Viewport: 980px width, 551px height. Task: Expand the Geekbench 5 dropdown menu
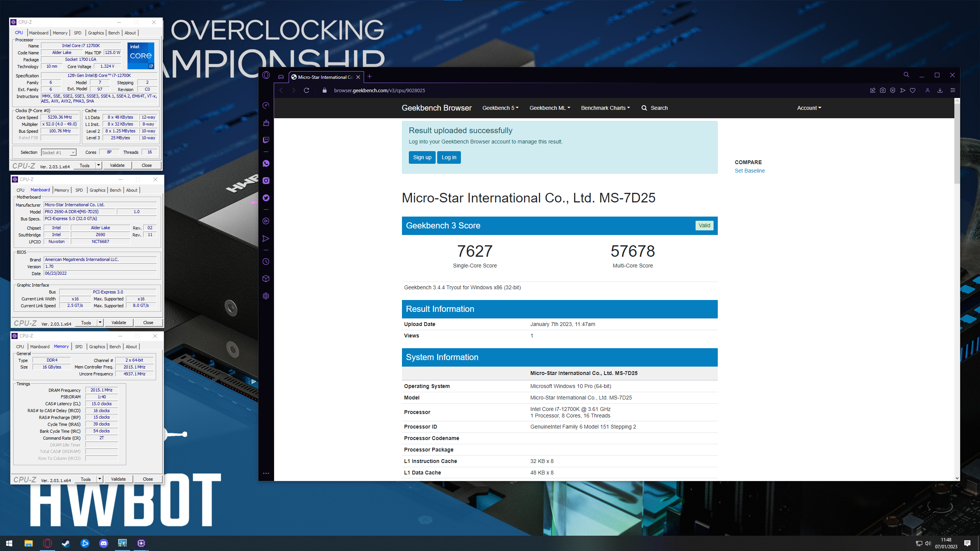[500, 108]
